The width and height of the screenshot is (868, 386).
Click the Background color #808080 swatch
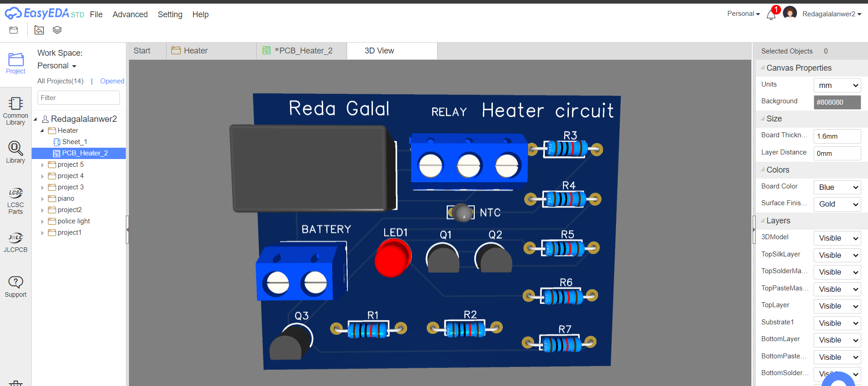click(x=837, y=102)
